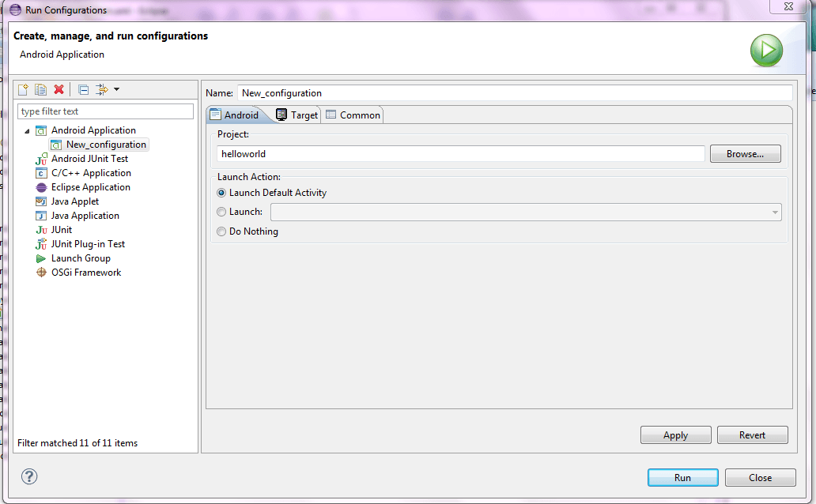Click the Apply button

pos(675,435)
